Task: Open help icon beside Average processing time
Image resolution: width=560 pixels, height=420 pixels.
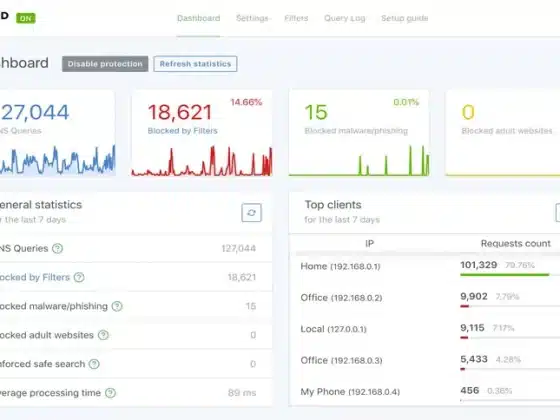Action: pos(110,393)
